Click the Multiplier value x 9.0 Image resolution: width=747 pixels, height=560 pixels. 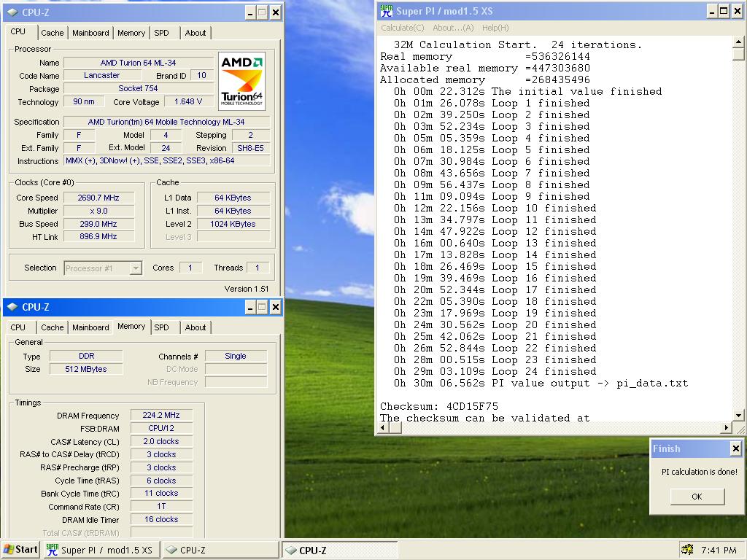click(x=98, y=211)
